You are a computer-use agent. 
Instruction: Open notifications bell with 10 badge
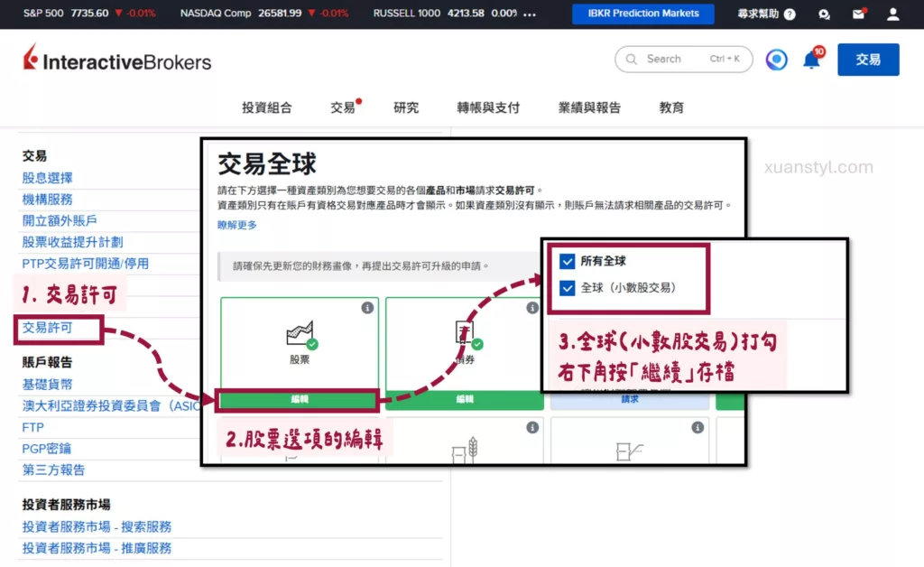pyautogui.click(x=812, y=60)
